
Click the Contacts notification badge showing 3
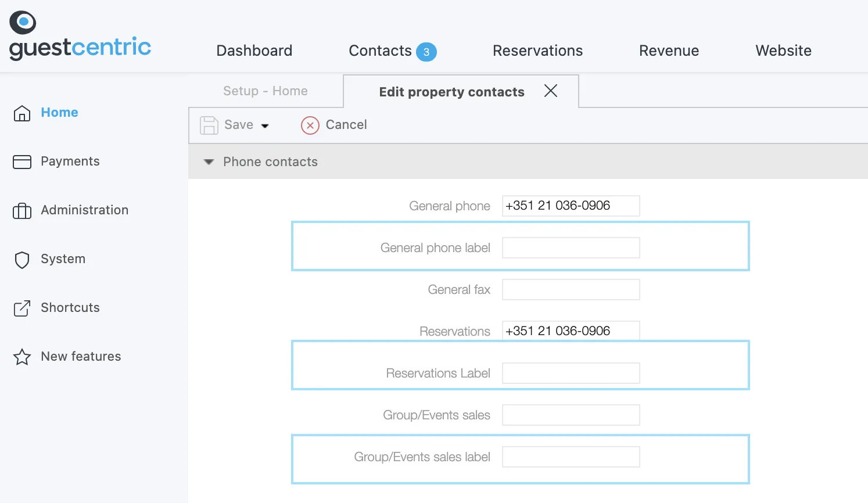(426, 52)
